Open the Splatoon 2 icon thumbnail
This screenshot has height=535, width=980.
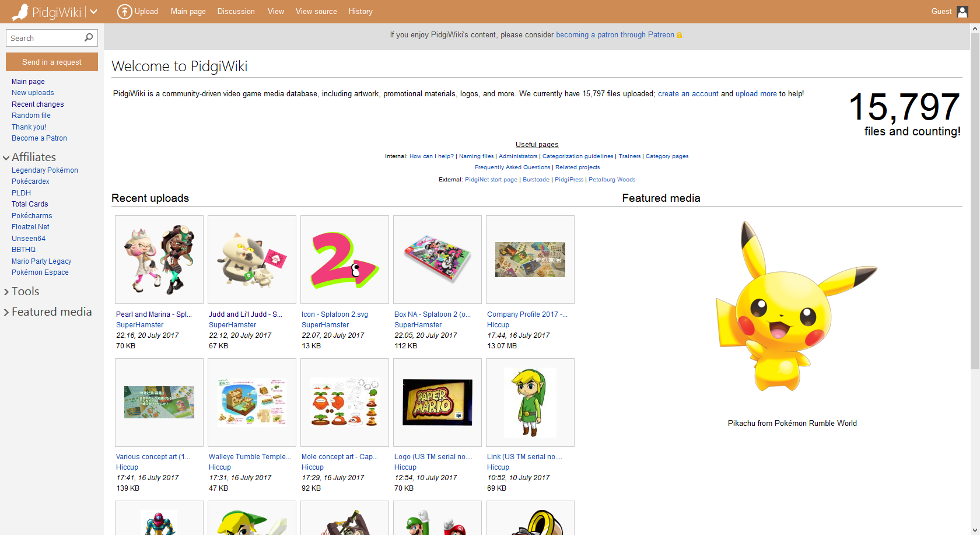pyautogui.click(x=345, y=260)
